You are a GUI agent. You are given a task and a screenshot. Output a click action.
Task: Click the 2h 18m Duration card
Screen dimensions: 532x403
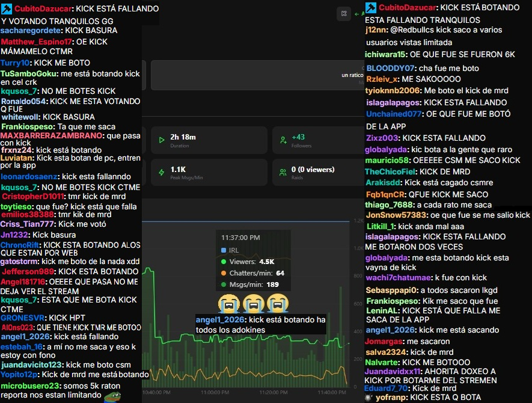209,140
